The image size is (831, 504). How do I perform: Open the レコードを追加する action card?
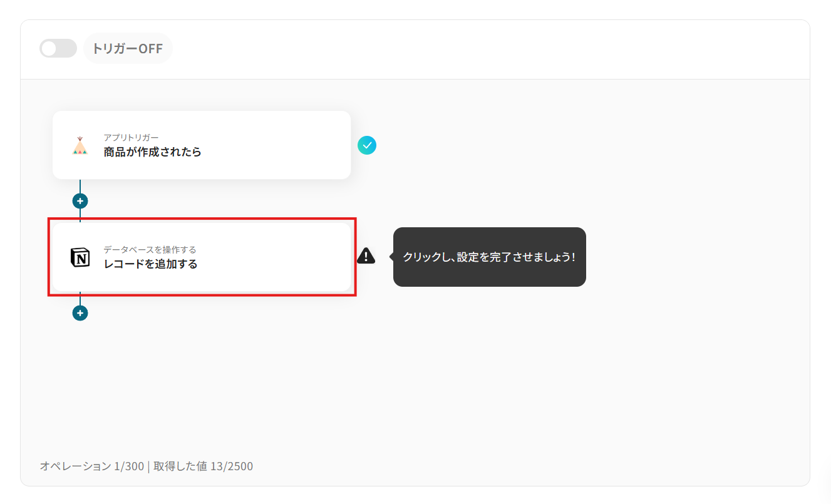pyautogui.click(x=202, y=257)
